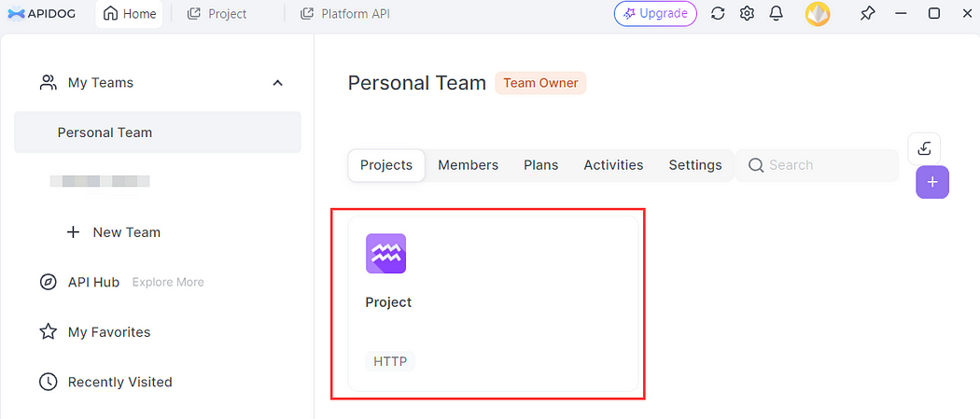980x419 pixels.
Task: Click the Project card name
Action: (389, 302)
